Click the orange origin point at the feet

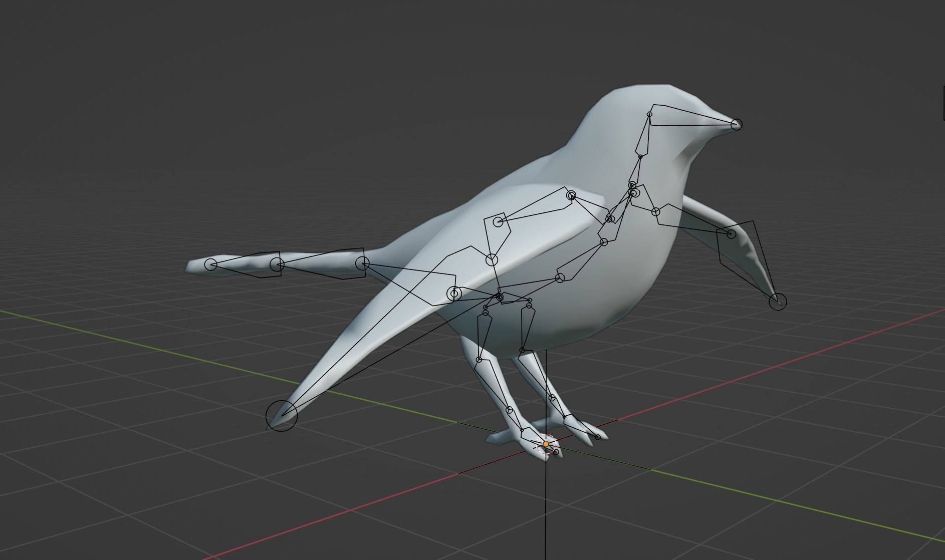click(546, 444)
